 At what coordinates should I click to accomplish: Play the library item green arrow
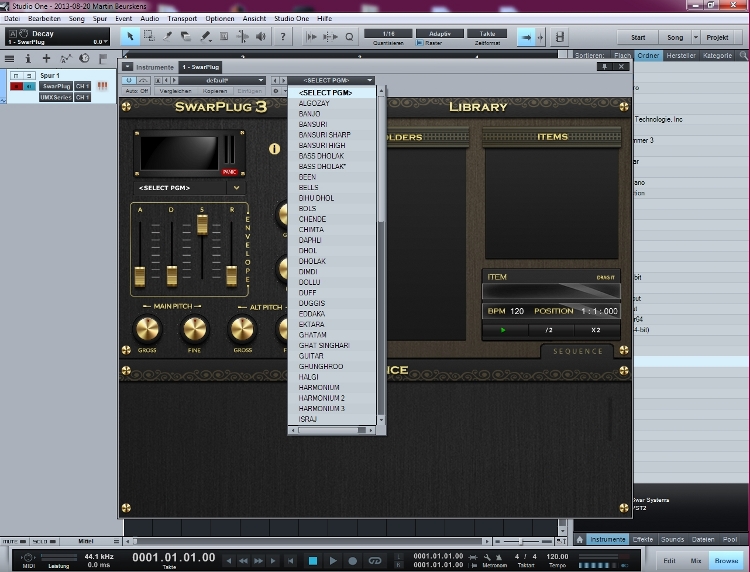[503, 330]
